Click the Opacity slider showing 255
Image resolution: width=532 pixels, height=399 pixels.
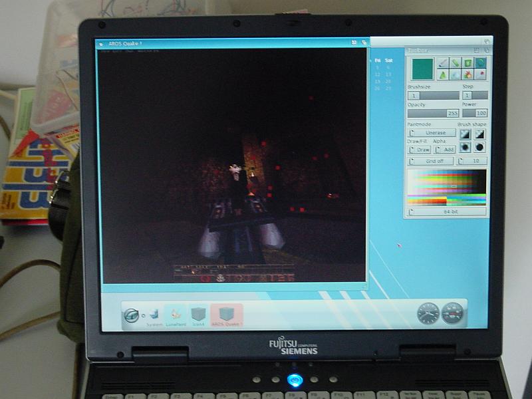[434, 113]
